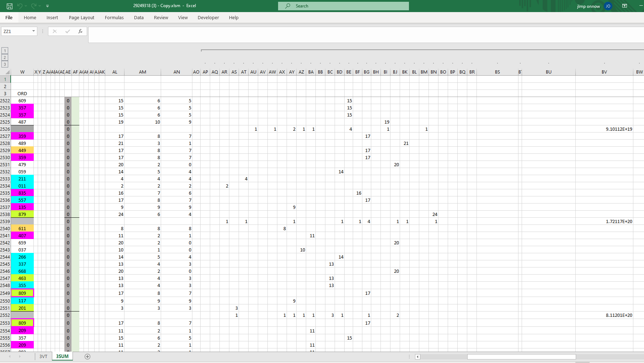
Task: Open Customize Quick Access Toolbar dropdown
Action: (x=47, y=6)
